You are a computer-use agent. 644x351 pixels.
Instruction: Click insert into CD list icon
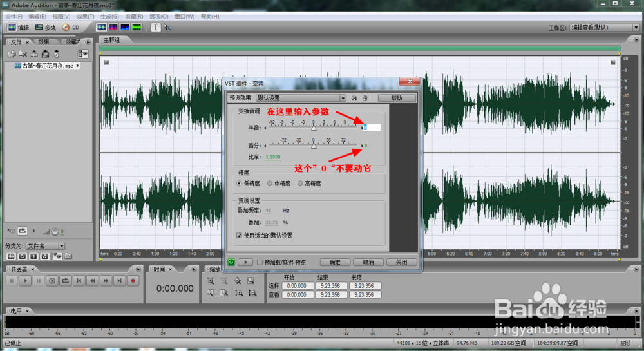click(x=57, y=54)
